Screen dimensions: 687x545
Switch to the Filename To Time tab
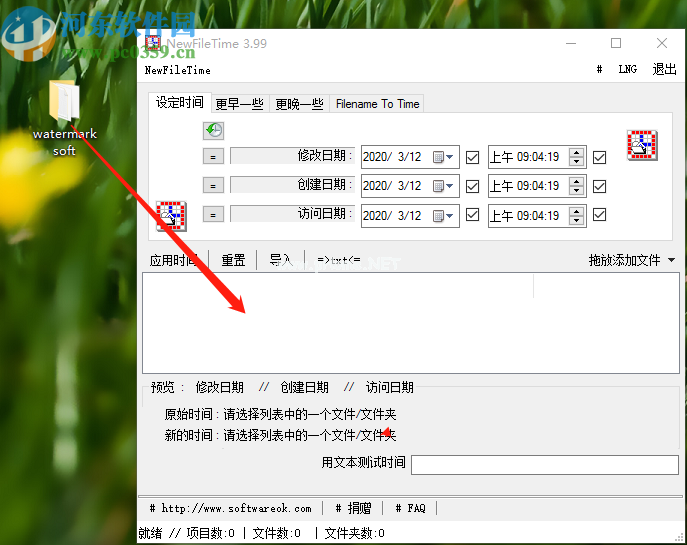(x=377, y=104)
